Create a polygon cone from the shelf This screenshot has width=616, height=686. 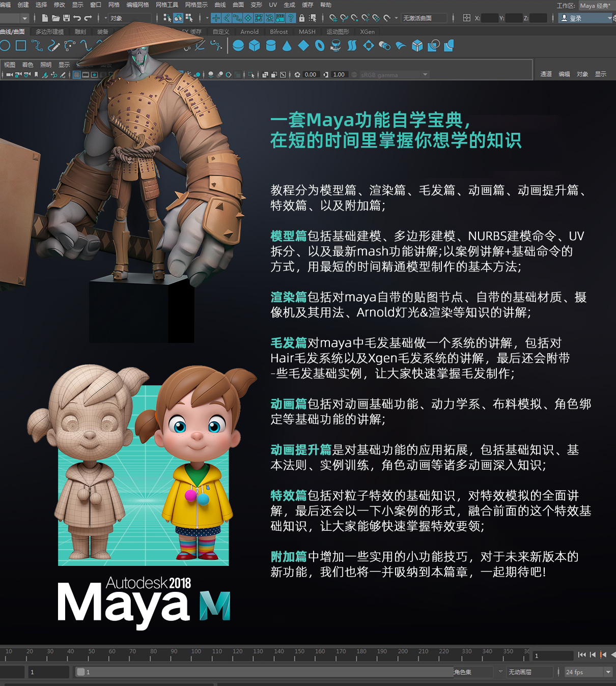point(287,46)
